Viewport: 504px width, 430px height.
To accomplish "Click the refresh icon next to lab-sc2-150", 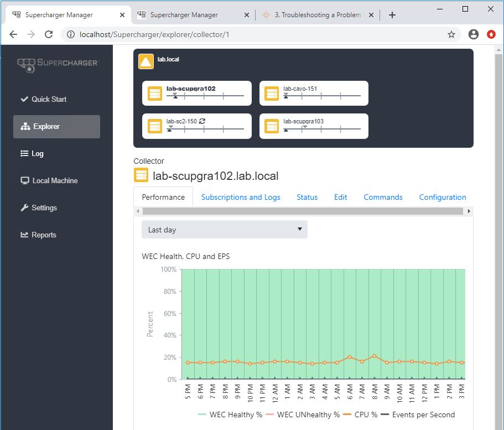I will [202, 121].
